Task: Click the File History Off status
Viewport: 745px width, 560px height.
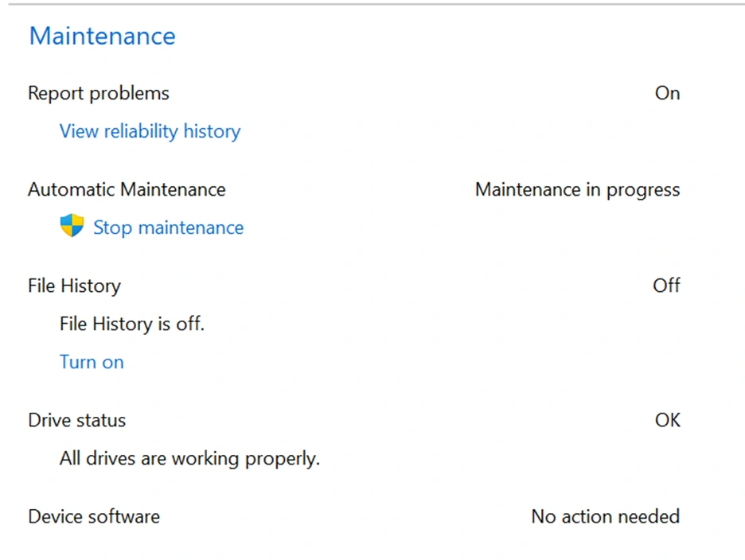Action: click(x=666, y=286)
